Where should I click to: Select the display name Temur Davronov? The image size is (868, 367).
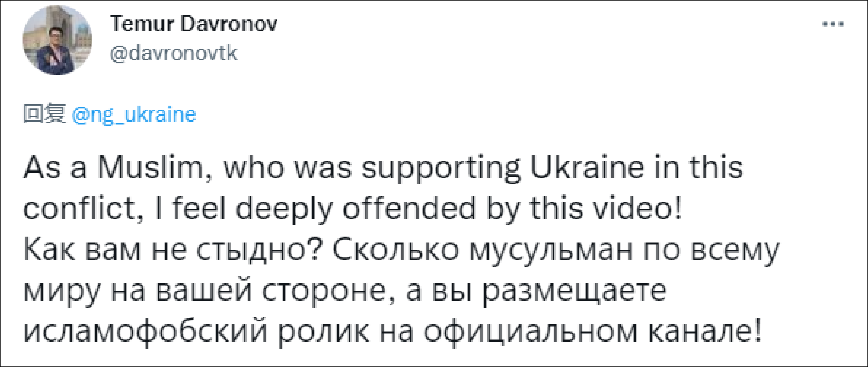click(194, 24)
